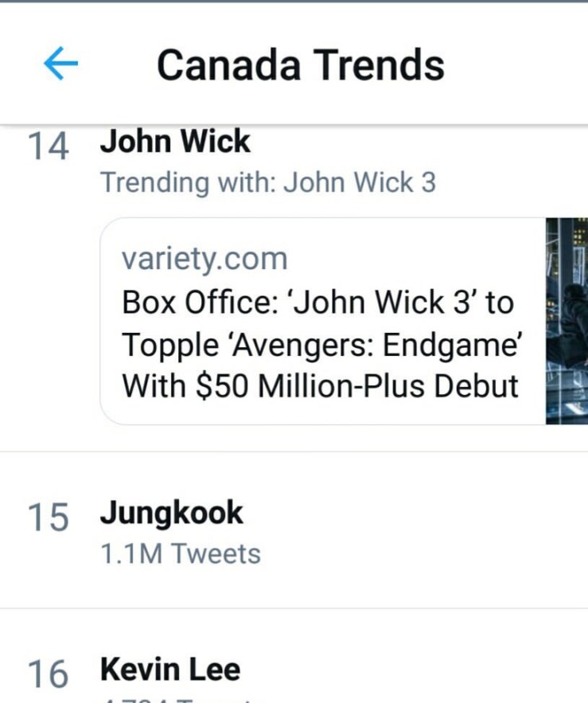Image resolution: width=588 pixels, height=703 pixels.
Task: Tap the 'Trending with:' label text
Action: point(188,182)
